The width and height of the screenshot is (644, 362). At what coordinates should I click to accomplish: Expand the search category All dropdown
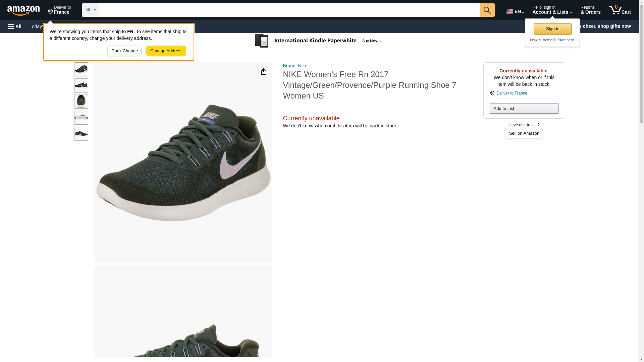pos(90,10)
